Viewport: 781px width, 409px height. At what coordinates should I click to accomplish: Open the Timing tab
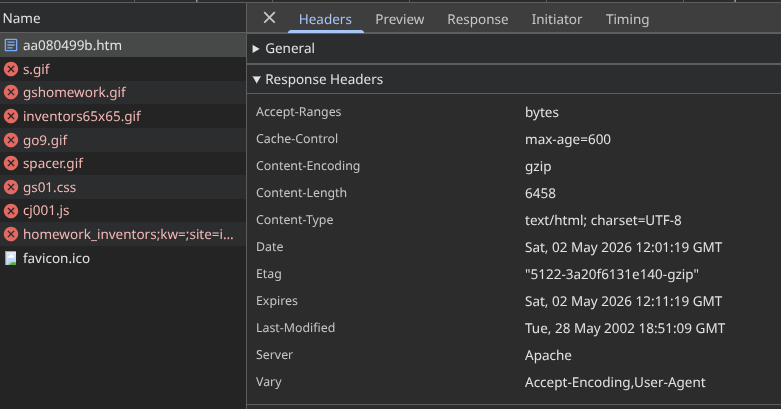click(627, 19)
